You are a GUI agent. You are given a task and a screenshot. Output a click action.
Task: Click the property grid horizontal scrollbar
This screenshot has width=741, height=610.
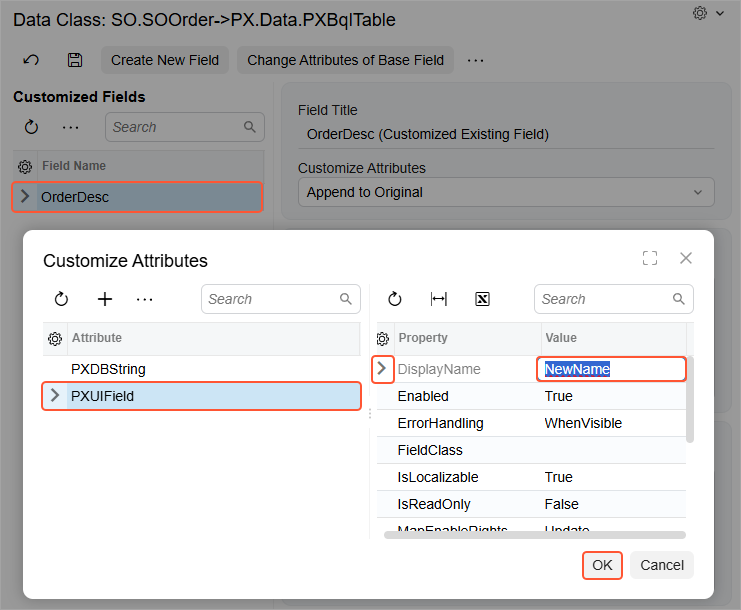(534, 534)
